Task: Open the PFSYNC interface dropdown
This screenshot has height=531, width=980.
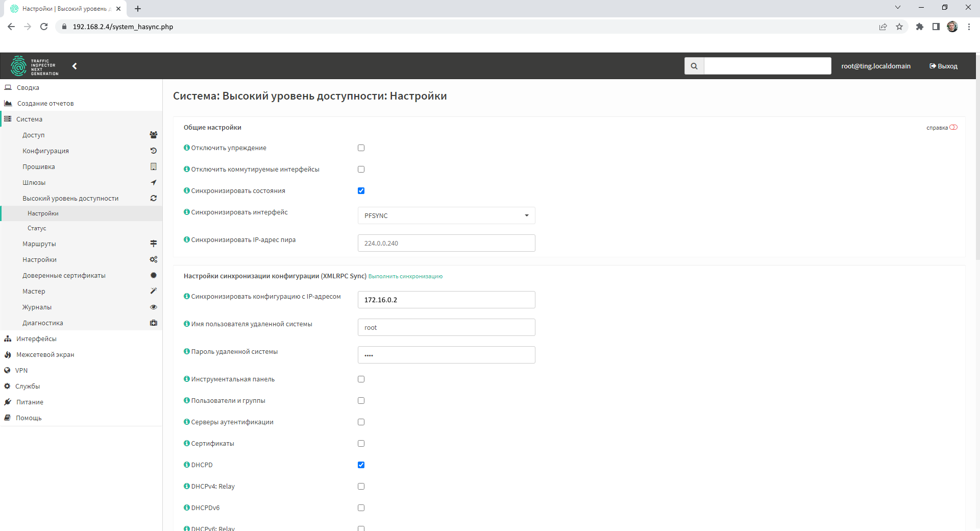Action: tap(446, 215)
